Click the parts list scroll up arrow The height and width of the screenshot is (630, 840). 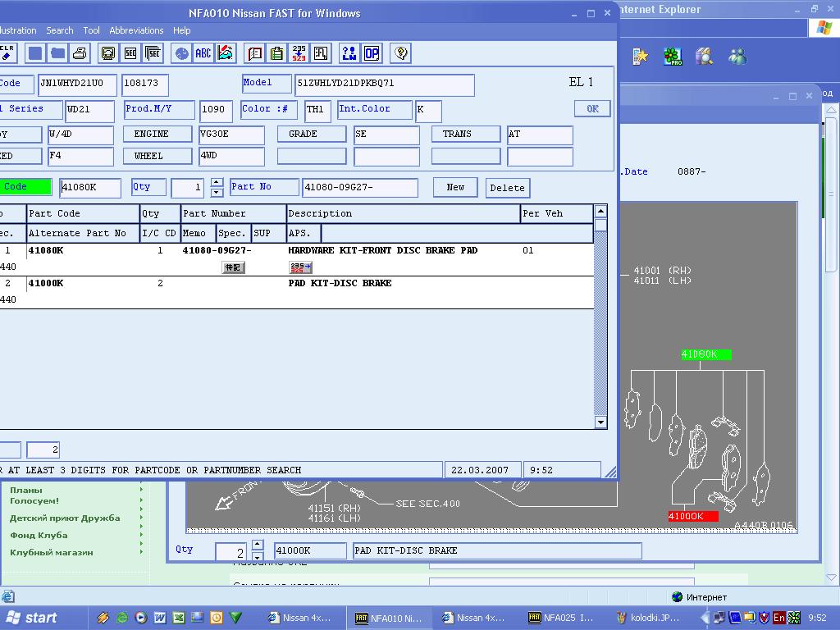600,211
